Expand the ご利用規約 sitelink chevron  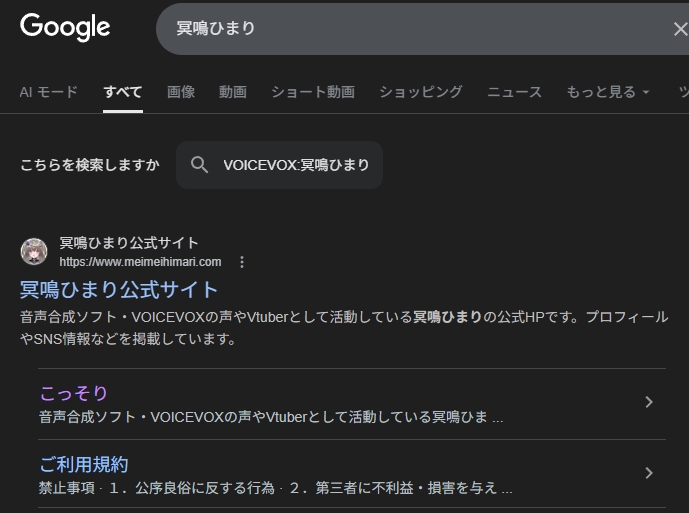pos(648,473)
